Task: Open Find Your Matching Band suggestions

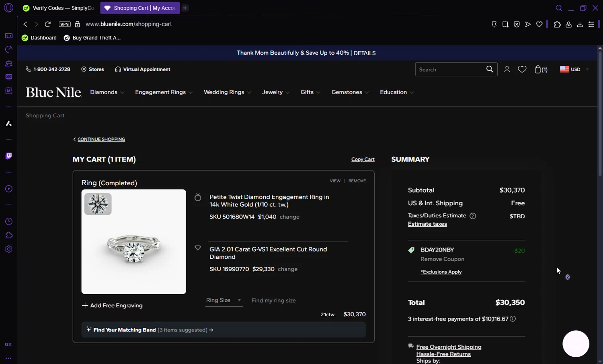Action: point(224,330)
